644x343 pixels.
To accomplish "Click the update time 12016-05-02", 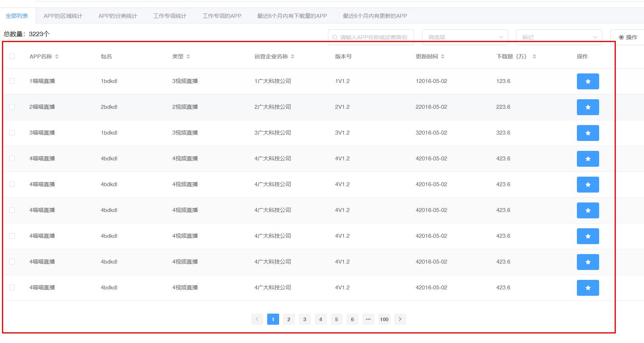I will pos(432,81).
